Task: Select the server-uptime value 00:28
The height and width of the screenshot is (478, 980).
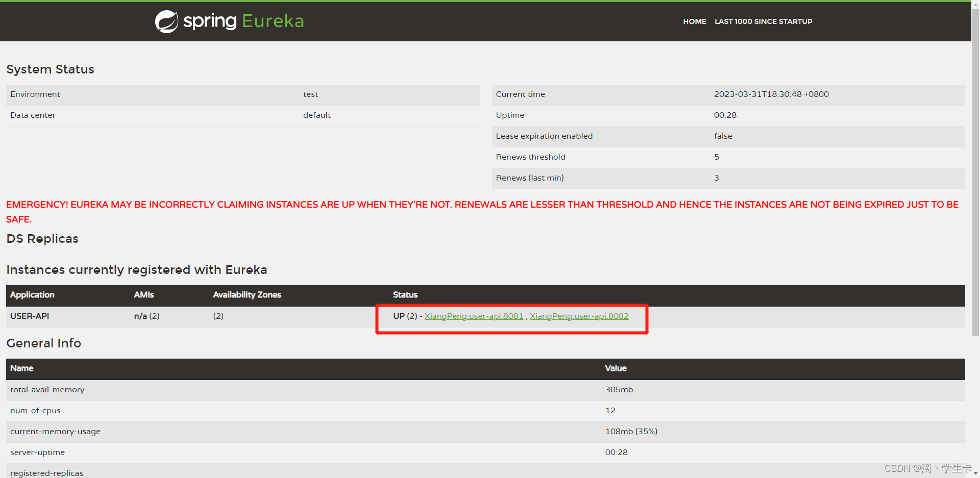Action: click(617, 452)
